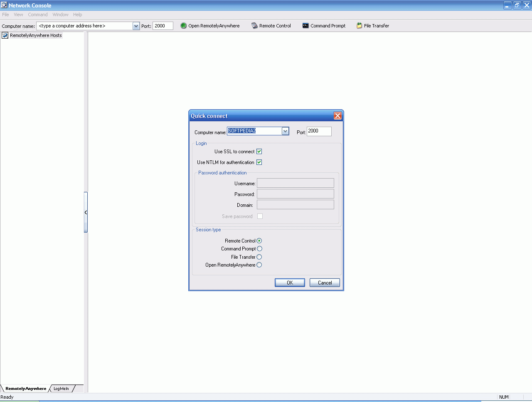532x402 pixels.
Task: Click the NUM status bar indicator
Action: [504, 397]
